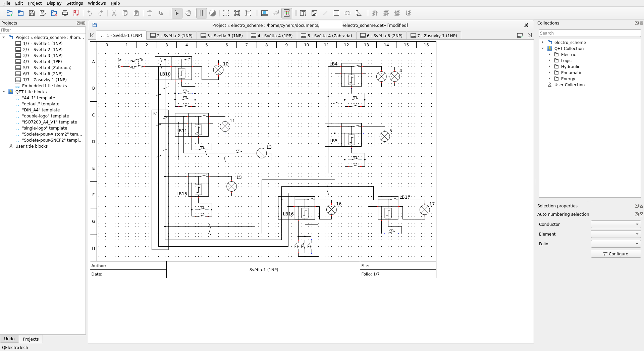The width and height of the screenshot is (644, 351).
Task: Pick the rectangle drawing tool
Action: (336, 13)
